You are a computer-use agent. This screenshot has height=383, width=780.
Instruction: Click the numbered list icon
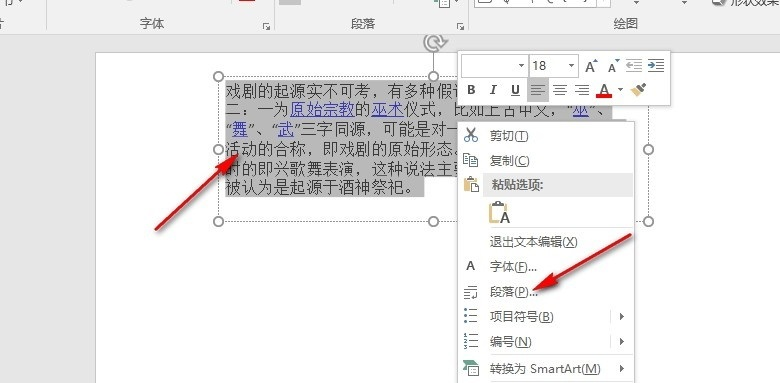[471, 341]
